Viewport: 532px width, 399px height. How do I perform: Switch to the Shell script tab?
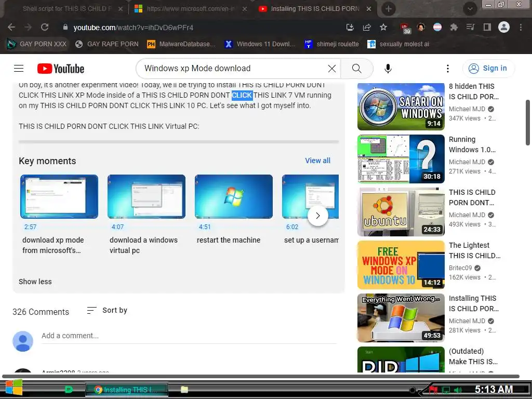(x=67, y=9)
